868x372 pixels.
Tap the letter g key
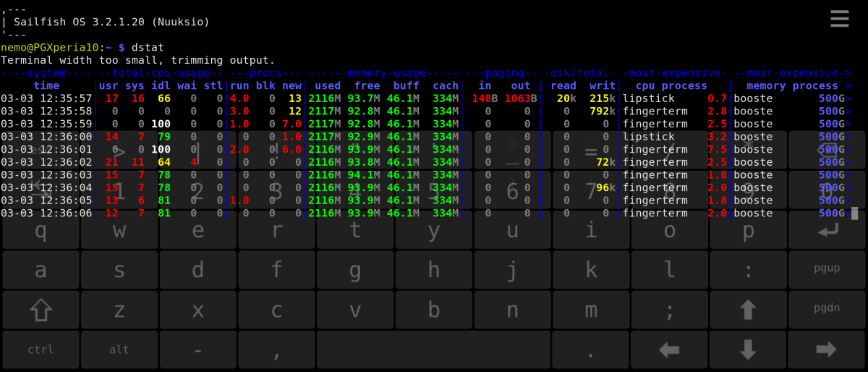tap(355, 270)
